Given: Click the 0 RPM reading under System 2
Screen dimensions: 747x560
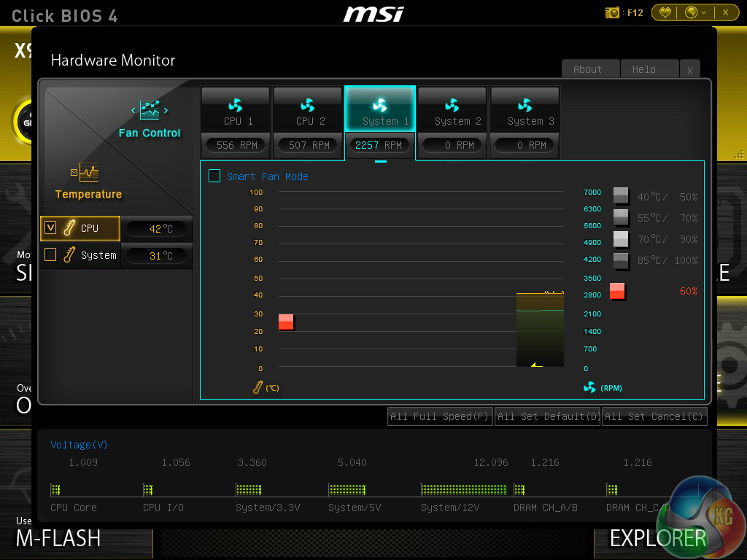Looking at the screenshot, I should tap(453, 145).
